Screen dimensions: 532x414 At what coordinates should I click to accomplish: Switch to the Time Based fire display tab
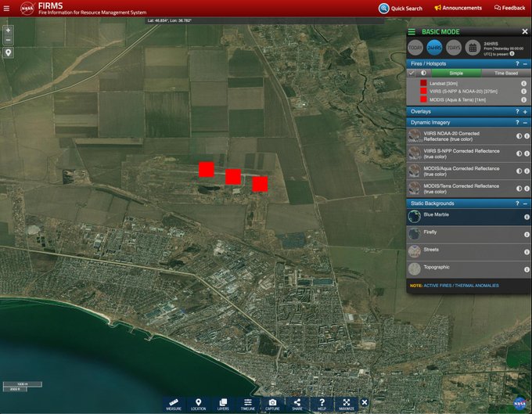pos(506,73)
